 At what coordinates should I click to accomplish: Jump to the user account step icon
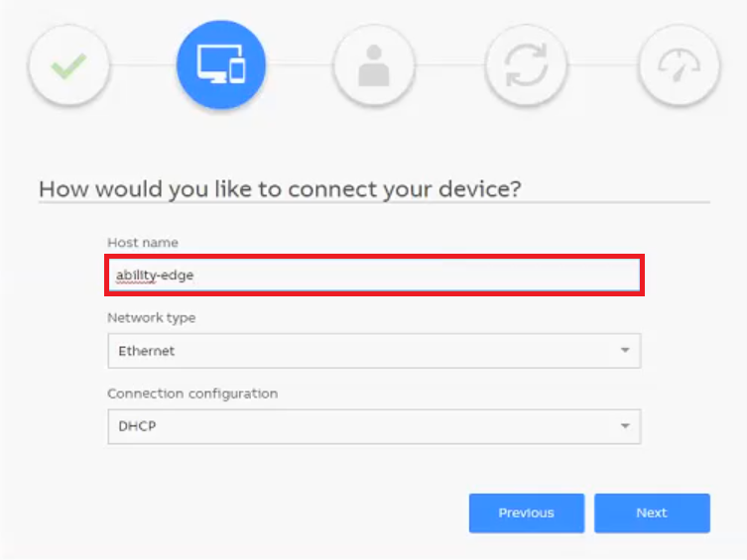[374, 64]
